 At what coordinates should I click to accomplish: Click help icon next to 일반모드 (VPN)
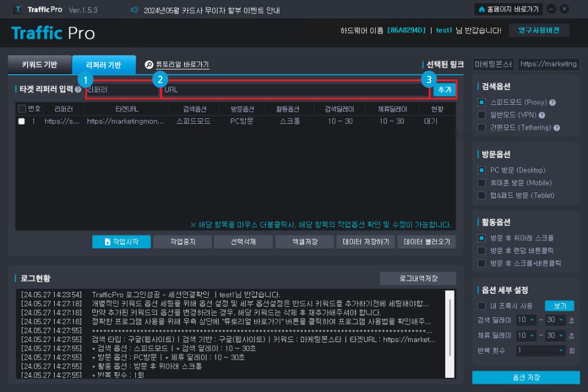(x=542, y=115)
